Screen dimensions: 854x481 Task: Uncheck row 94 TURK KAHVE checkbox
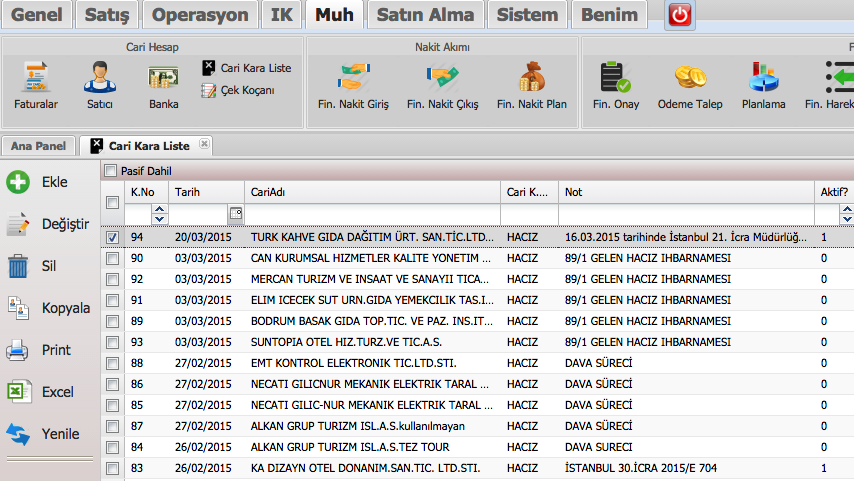(112, 238)
